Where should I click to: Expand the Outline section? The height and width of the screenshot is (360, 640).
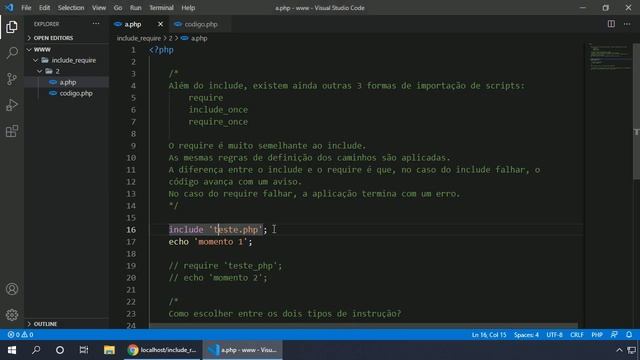(67, 324)
